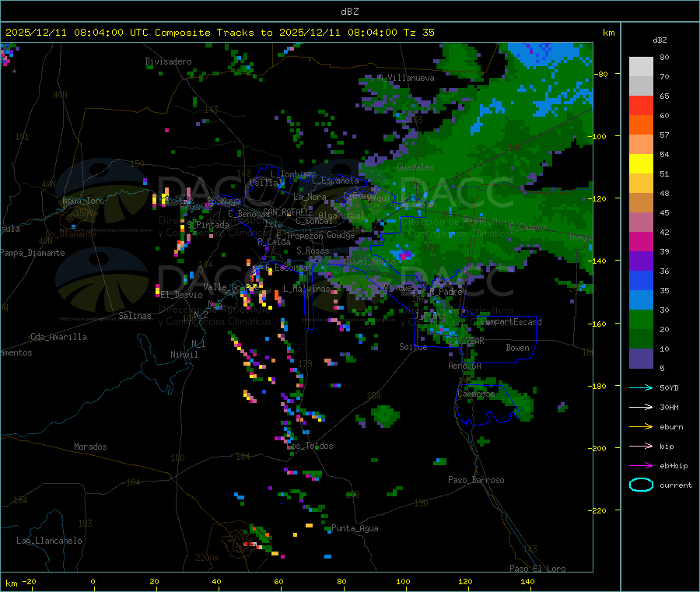Click the cyan 50YD arrow legend icon
Screen dimensions: 700x592
[641, 387]
